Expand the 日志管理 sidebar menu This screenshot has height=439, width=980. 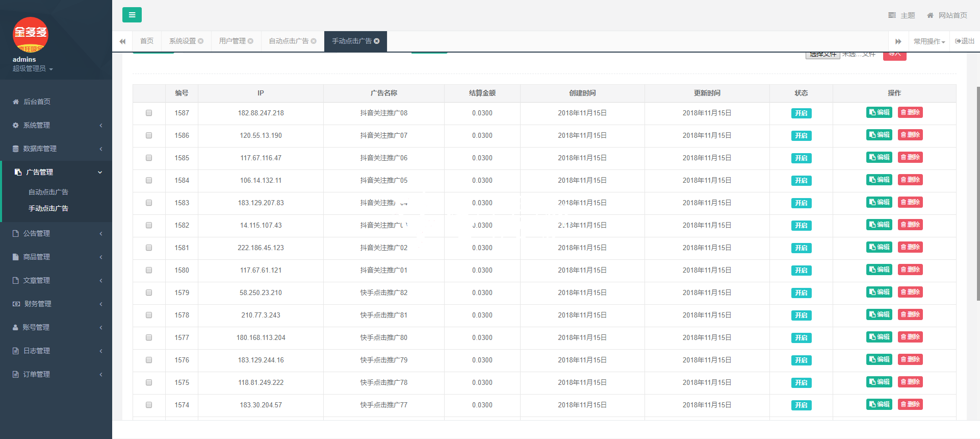click(x=56, y=351)
